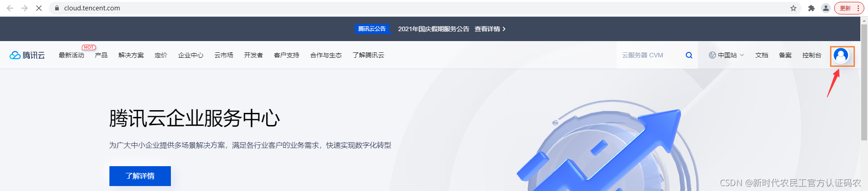Open 了解腾讯云 menu item
Image resolution: width=868 pixels, height=191 pixels.
[x=368, y=55]
